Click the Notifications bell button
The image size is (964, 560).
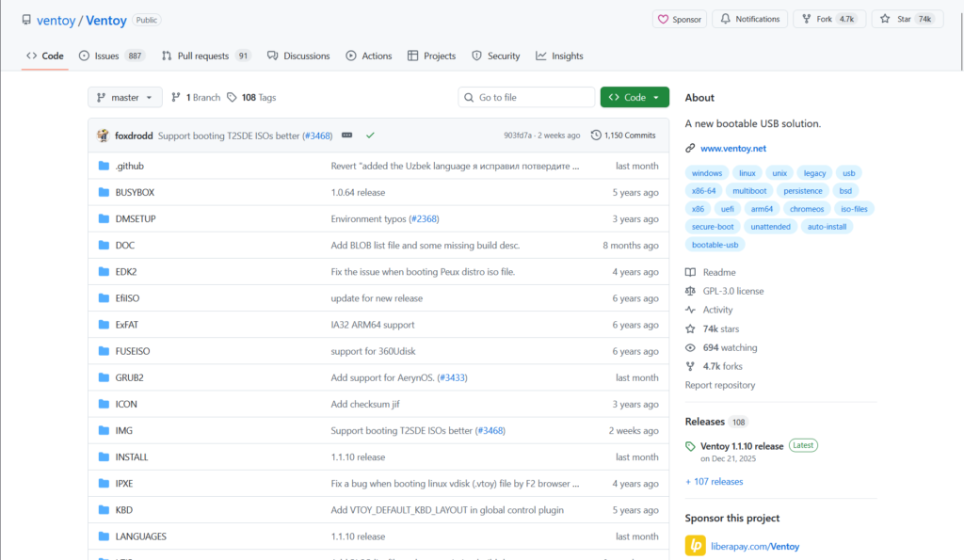[x=749, y=19]
